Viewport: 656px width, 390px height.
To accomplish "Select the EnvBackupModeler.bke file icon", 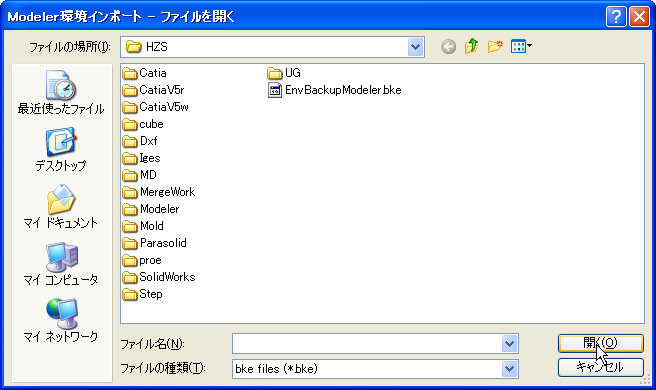I will pos(275,90).
